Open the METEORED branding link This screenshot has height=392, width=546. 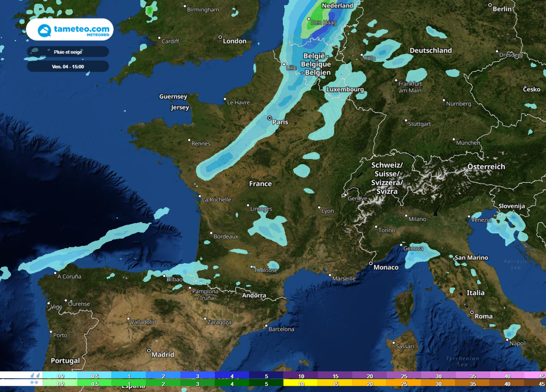tap(98, 35)
